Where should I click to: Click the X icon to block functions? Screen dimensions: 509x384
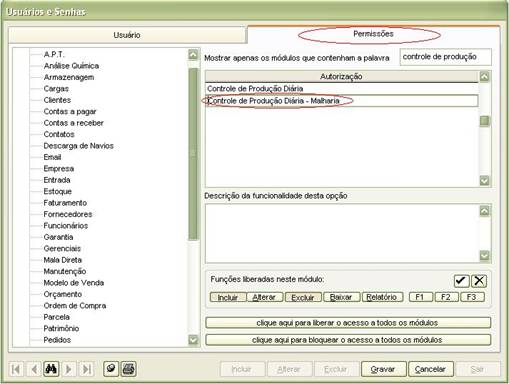479,281
